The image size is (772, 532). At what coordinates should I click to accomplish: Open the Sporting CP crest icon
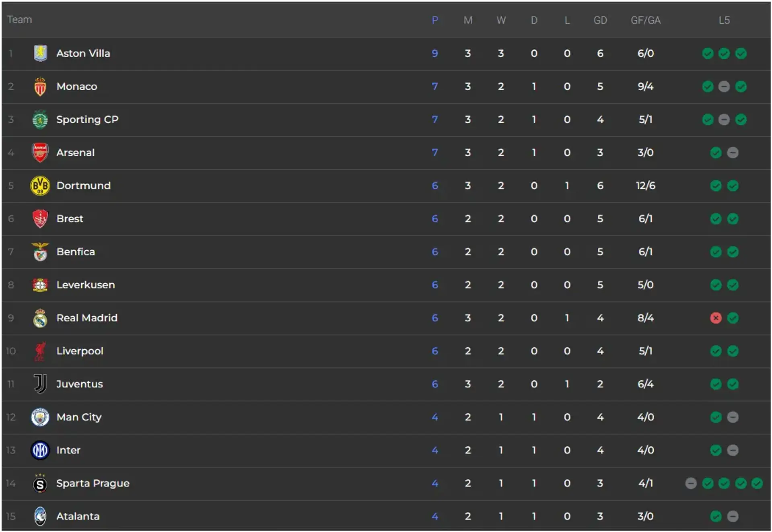click(x=40, y=120)
